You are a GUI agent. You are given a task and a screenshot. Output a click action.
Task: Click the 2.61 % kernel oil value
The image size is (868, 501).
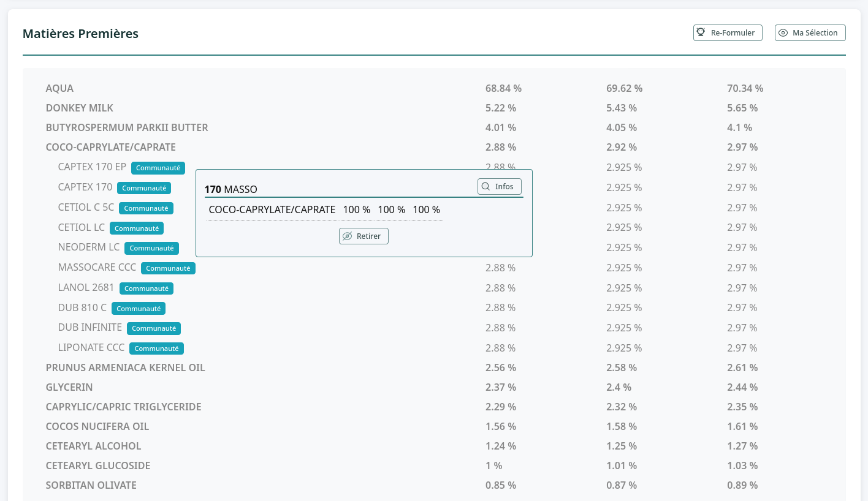click(x=742, y=367)
